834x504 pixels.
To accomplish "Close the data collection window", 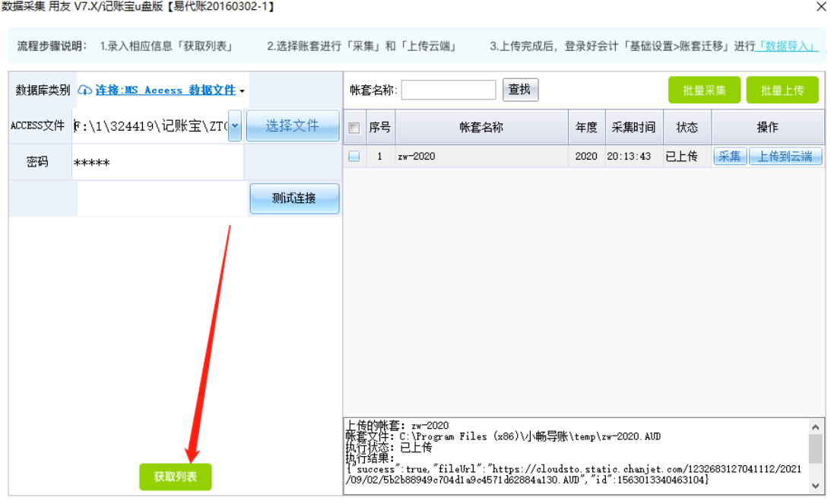I will pos(821,7).
